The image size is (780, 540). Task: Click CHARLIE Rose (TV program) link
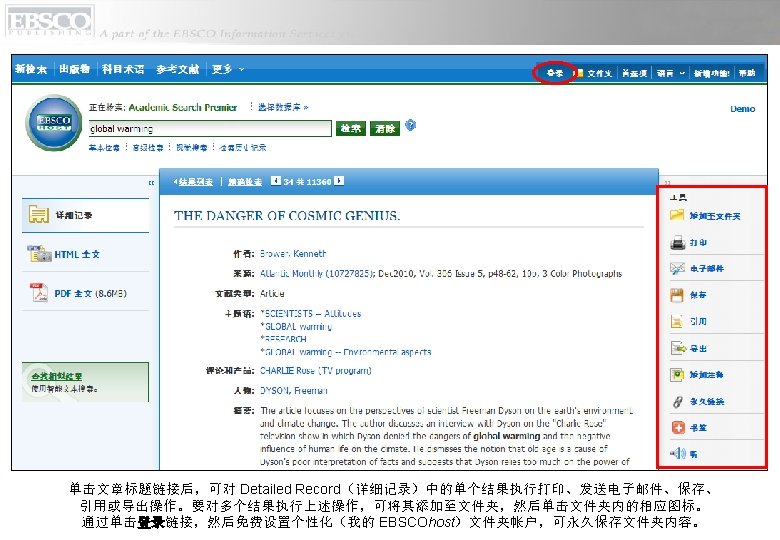coord(315,371)
